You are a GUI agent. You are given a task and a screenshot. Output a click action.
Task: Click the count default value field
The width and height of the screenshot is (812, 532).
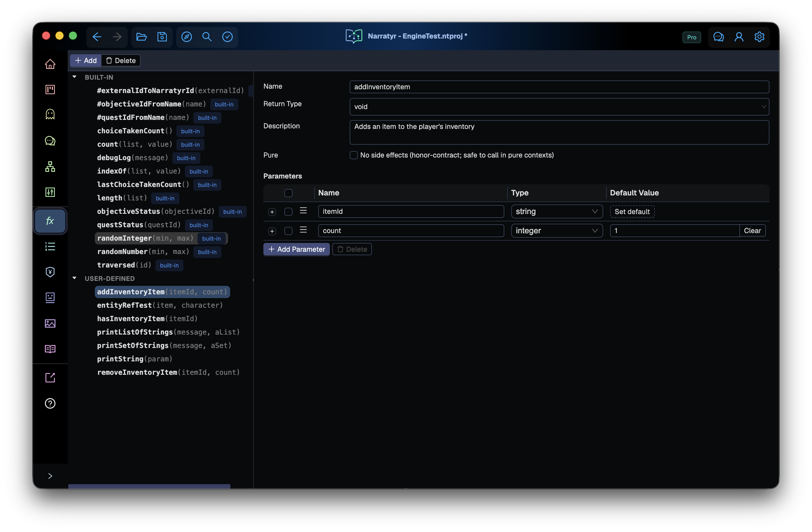pyautogui.click(x=675, y=231)
